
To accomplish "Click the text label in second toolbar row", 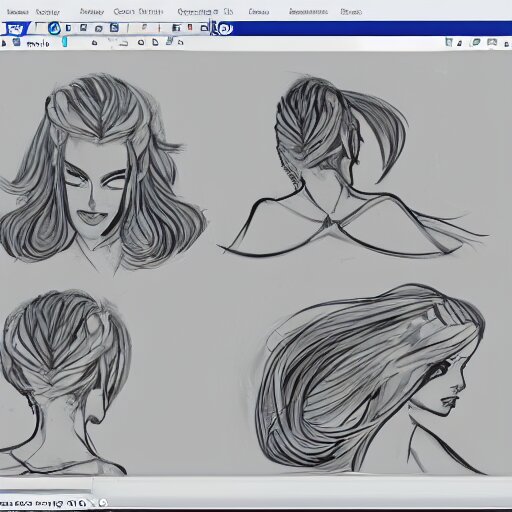I will coord(38,44).
